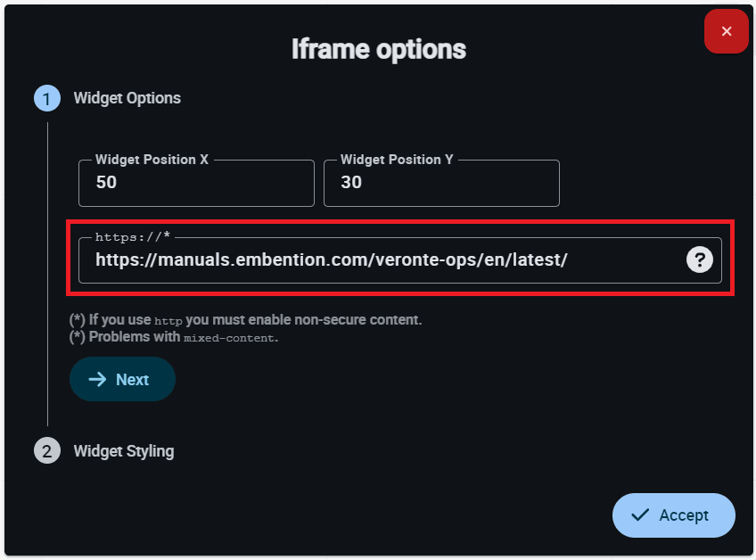Click the checkmark icon beside Accept
Viewport: 756px width, 560px height.
(x=639, y=515)
